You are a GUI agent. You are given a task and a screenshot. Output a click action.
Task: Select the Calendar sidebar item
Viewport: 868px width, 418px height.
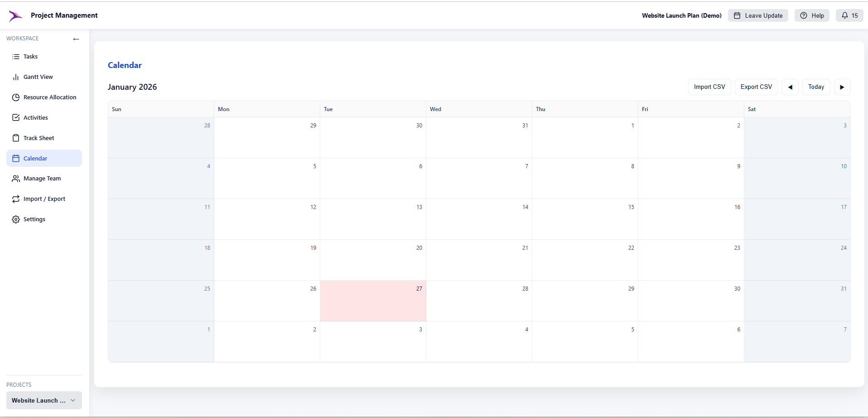(35, 158)
